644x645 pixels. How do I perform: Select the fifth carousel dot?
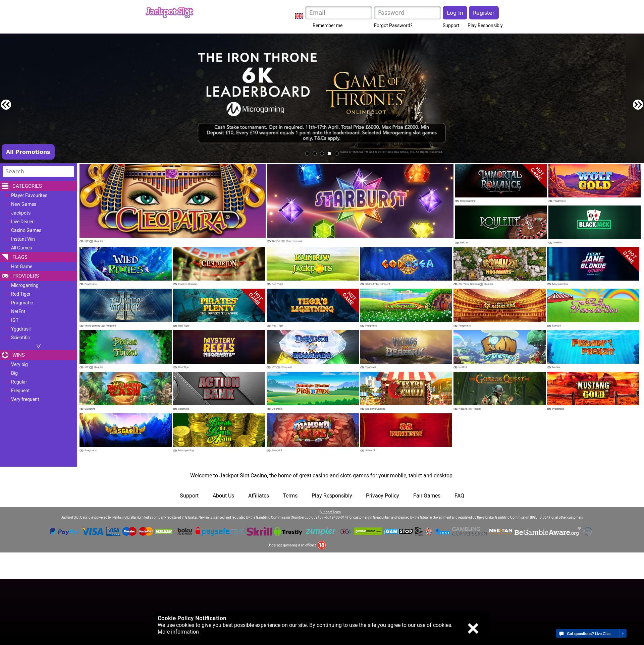point(337,154)
